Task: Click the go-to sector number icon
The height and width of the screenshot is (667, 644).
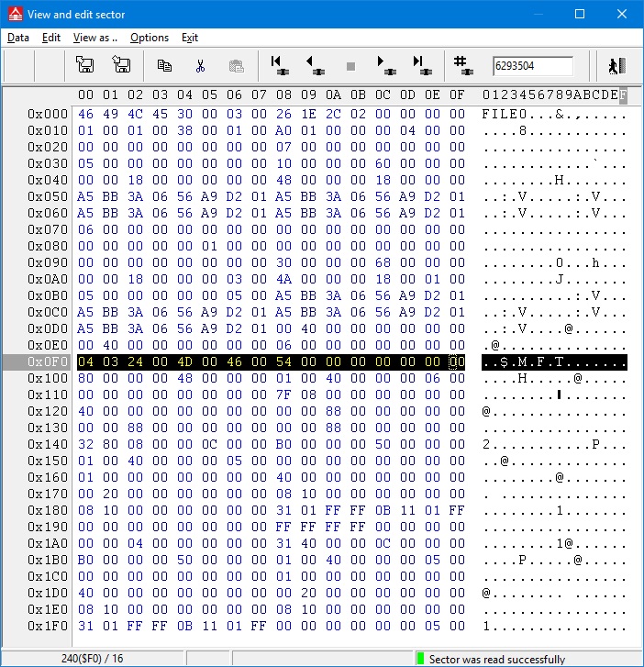Action: [463, 65]
